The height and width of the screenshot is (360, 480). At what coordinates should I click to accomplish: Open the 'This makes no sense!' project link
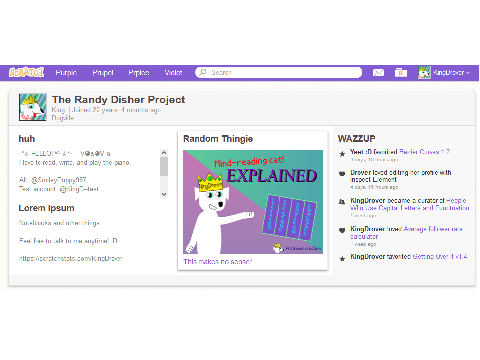tap(218, 262)
